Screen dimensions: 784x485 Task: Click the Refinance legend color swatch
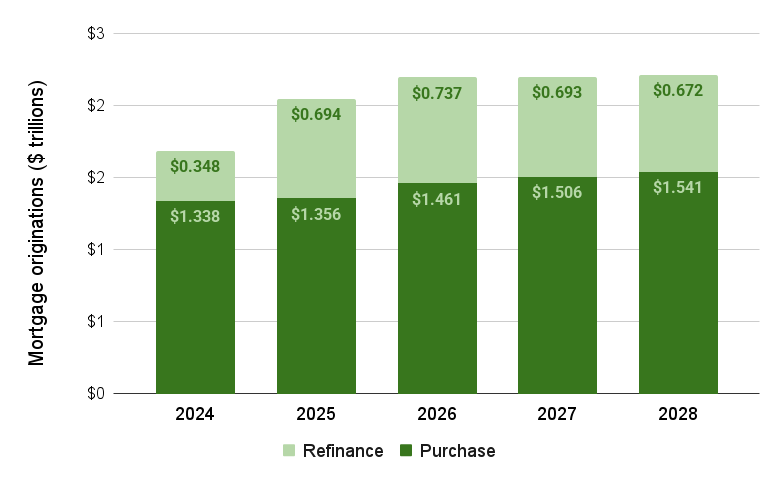[x=288, y=451]
